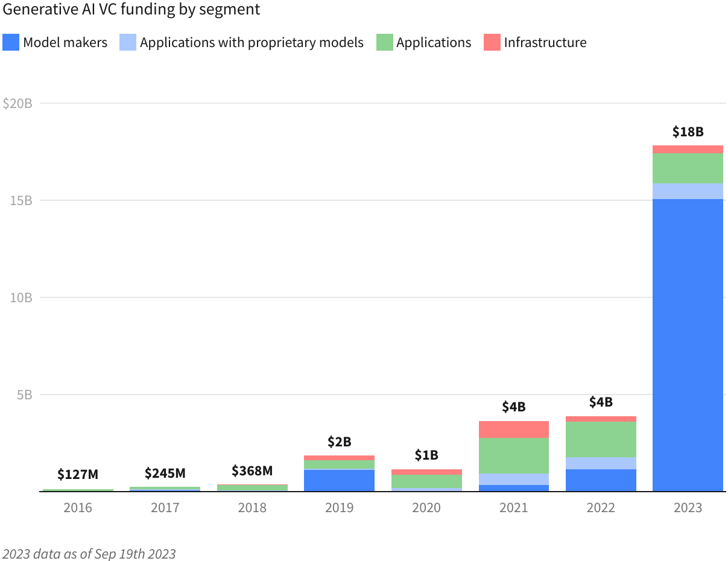
Task: Click the 2019 blue Model makers segment
Action: [x=339, y=480]
